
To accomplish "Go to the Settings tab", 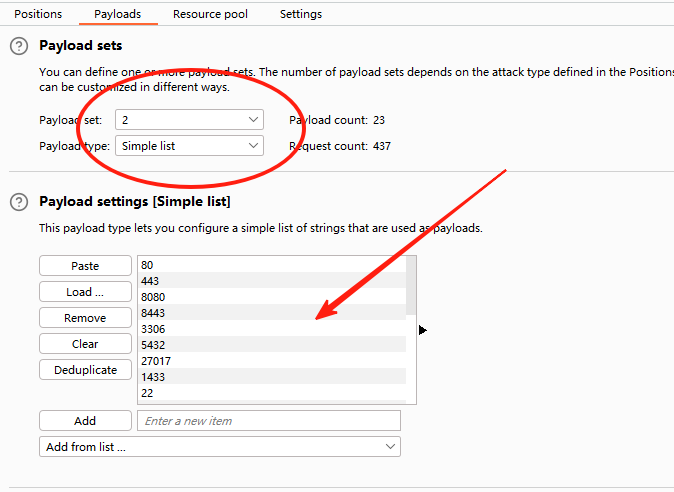I will (x=301, y=14).
